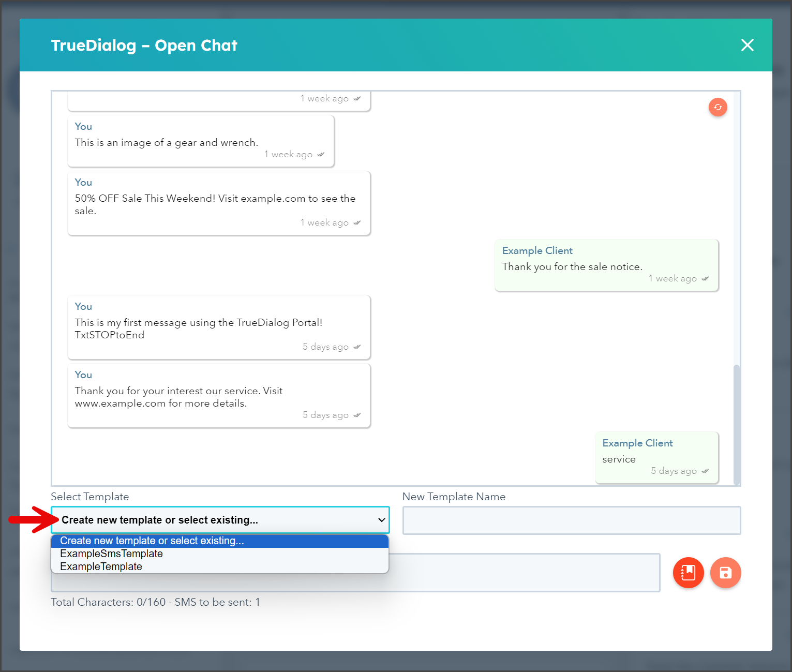Click the message text area
Screen dimensions: 792x672
coord(524,573)
